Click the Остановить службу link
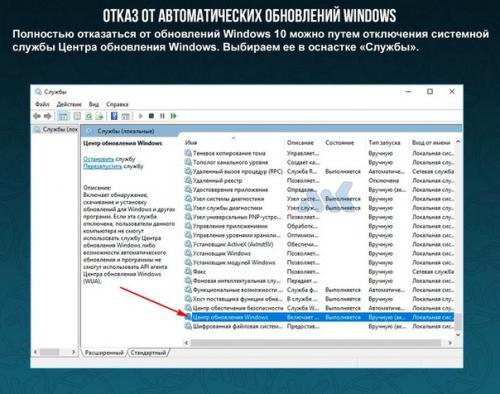The height and width of the screenshot is (394, 500). (98, 159)
